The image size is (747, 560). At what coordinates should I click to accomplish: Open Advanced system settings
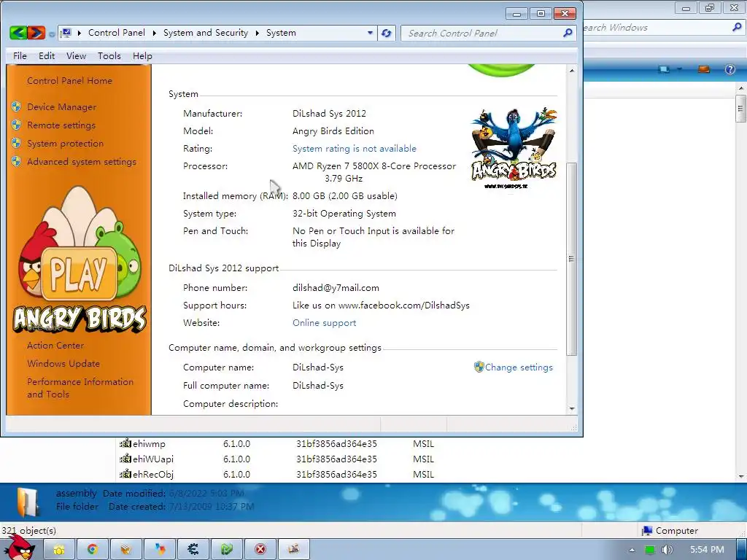[82, 162]
